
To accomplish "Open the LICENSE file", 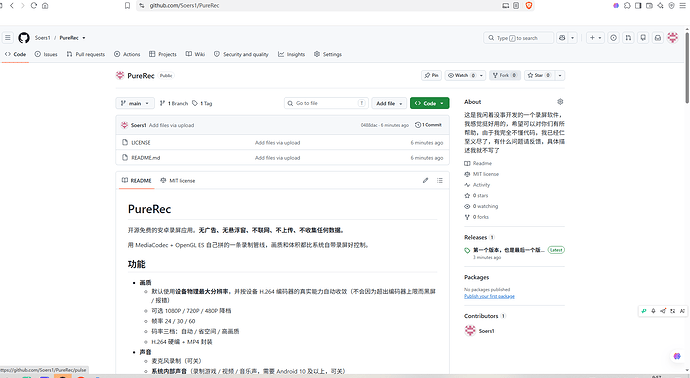I will [141, 143].
